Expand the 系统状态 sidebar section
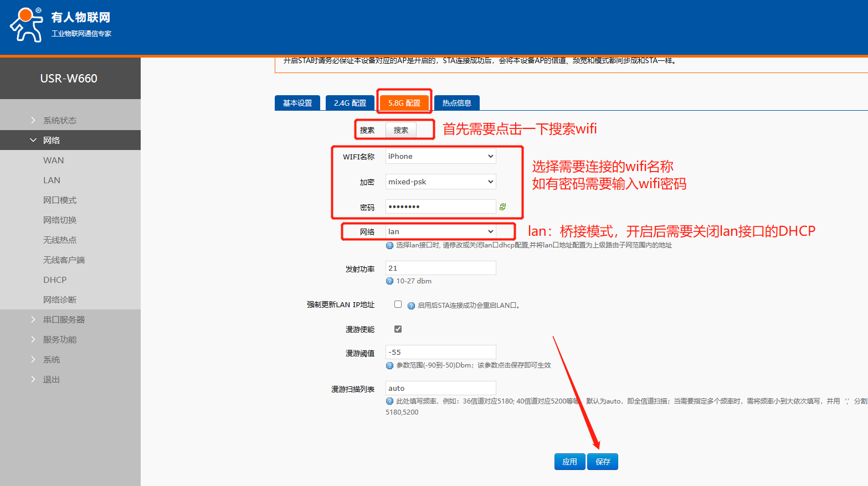 coord(60,120)
